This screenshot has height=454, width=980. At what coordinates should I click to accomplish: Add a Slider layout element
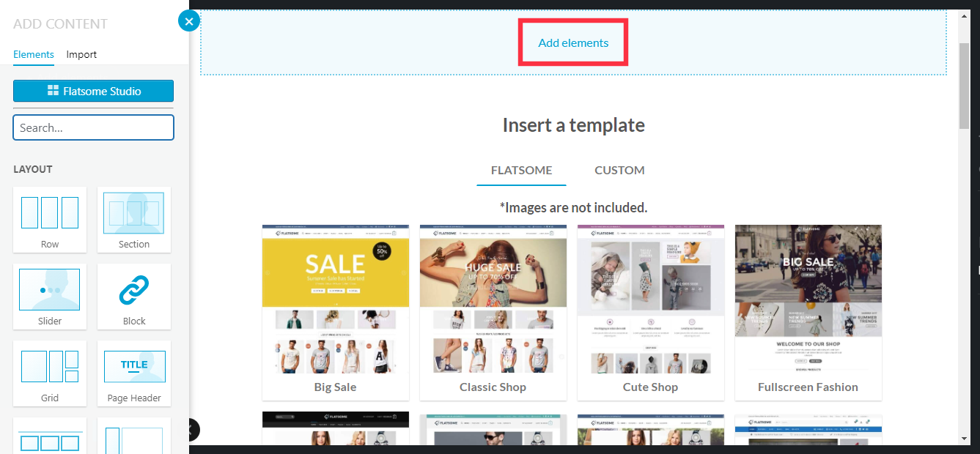click(50, 297)
